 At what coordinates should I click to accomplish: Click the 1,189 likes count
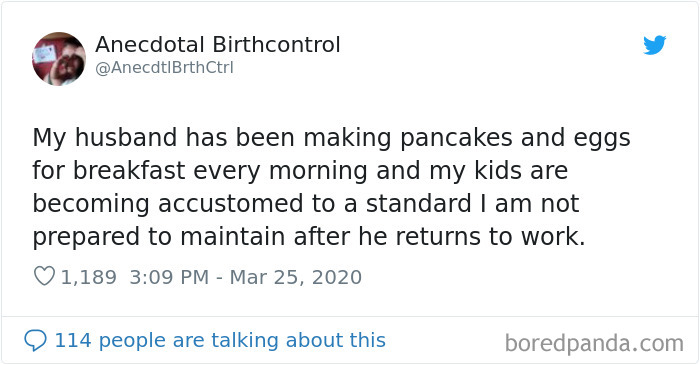(x=88, y=277)
